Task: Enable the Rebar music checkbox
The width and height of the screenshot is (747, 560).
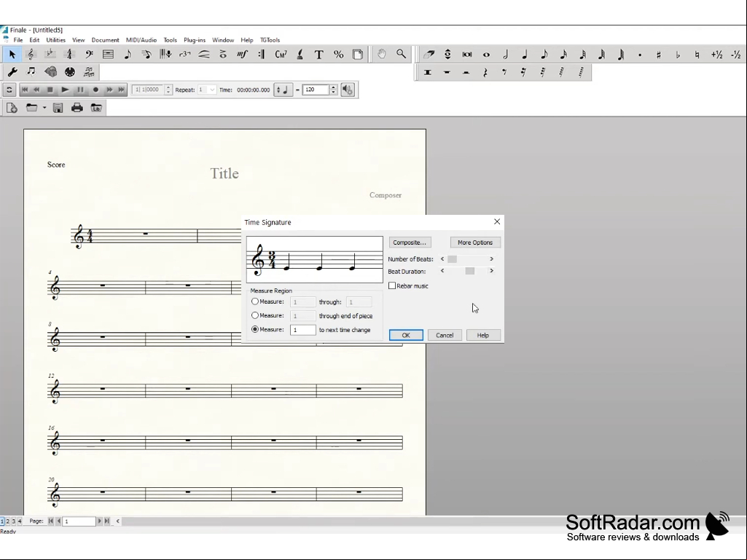Action: [x=392, y=285]
